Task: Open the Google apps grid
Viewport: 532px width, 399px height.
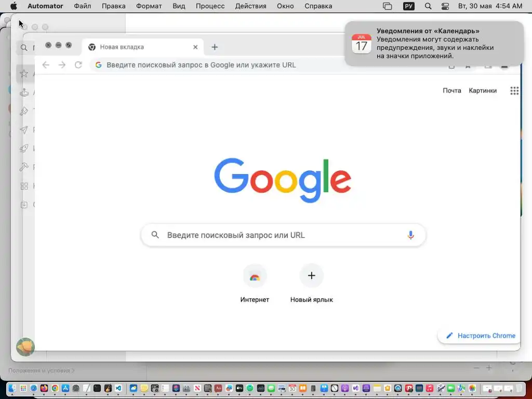Action: (514, 90)
